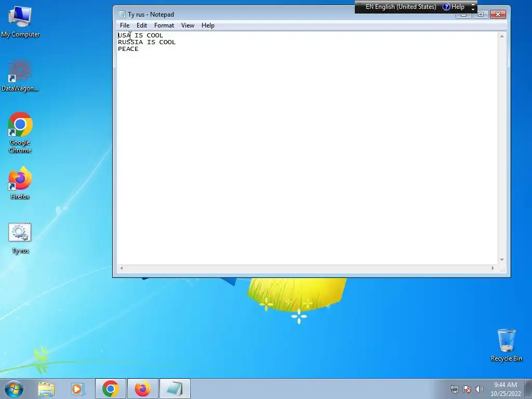Place cursor on the word 'PEACE'
This screenshot has height=399, width=532.
[x=128, y=49]
